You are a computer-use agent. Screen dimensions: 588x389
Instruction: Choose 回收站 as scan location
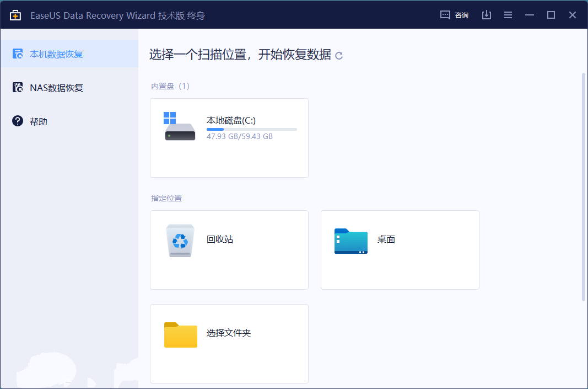pos(220,239)
